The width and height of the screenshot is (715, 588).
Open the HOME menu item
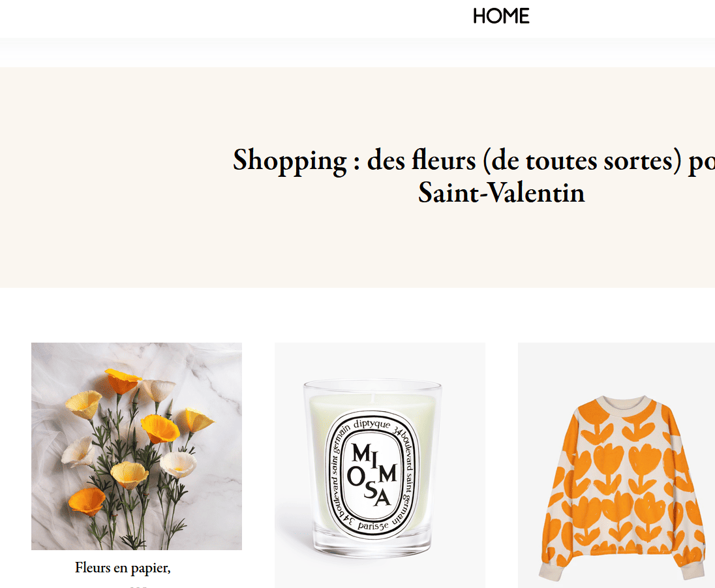tap(500, 16)
